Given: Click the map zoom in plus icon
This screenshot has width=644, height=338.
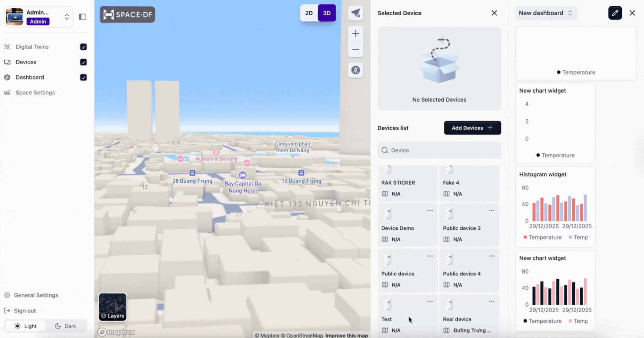Looking at the screenshot, I should tap(355, 34).
